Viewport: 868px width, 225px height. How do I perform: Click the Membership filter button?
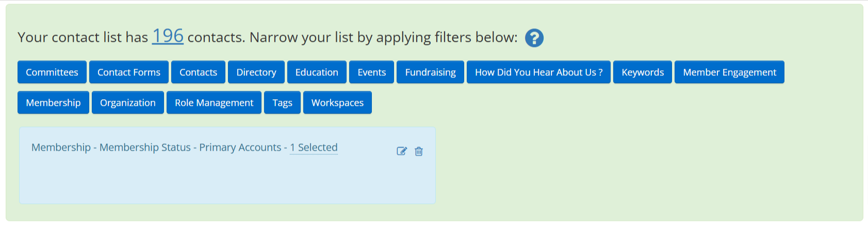53,103
